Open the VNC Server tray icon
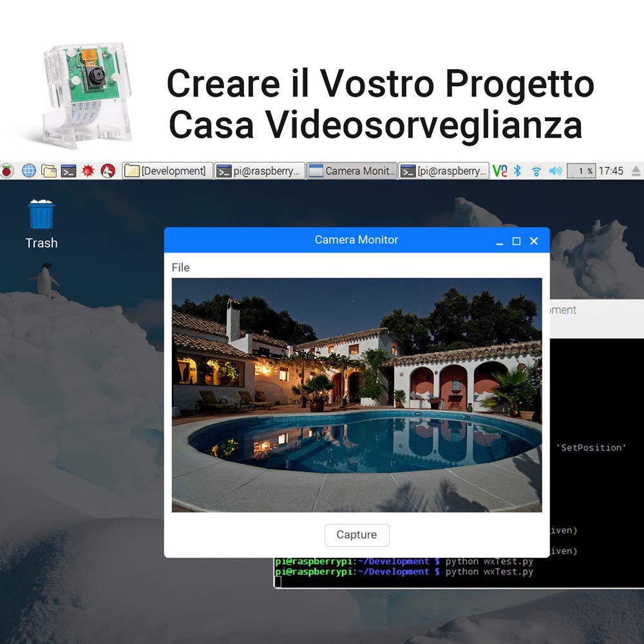 coord(500,171)
